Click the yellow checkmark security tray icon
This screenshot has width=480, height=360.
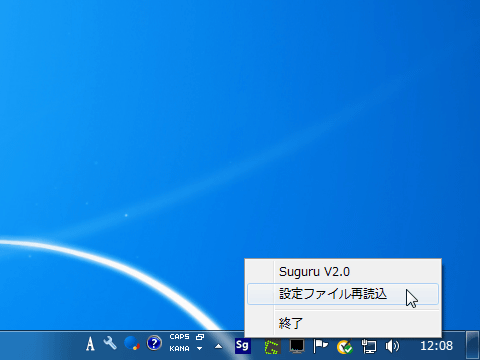(345, 347)
